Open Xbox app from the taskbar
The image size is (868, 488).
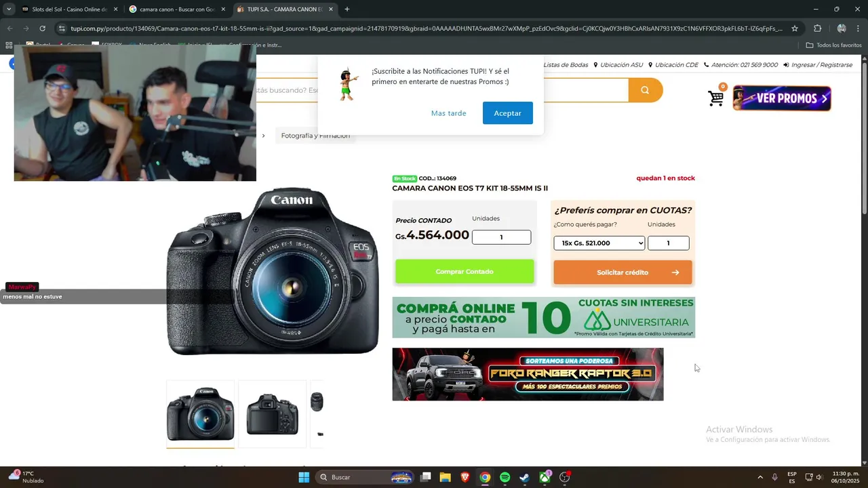[x=545, y=477]
